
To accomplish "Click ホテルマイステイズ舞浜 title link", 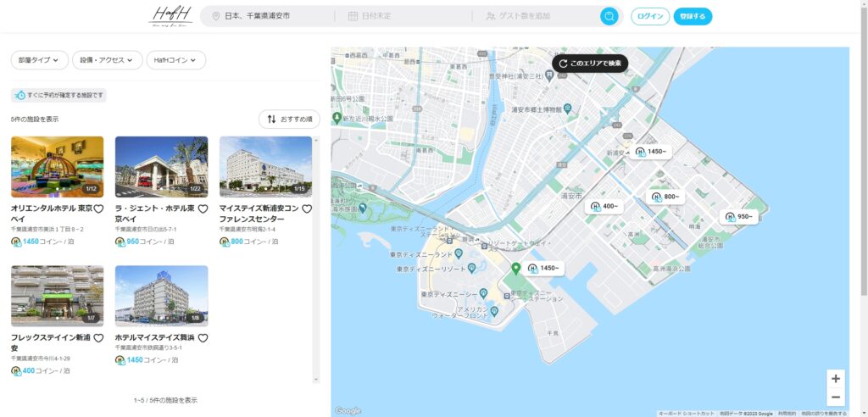I will 154,337.
